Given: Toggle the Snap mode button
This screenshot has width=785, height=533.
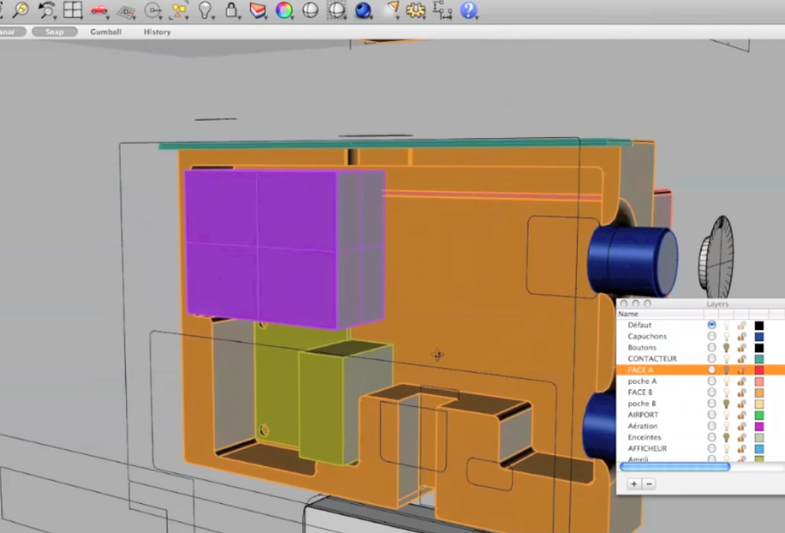Looking at the screenshot, I should tap(54, 32).
